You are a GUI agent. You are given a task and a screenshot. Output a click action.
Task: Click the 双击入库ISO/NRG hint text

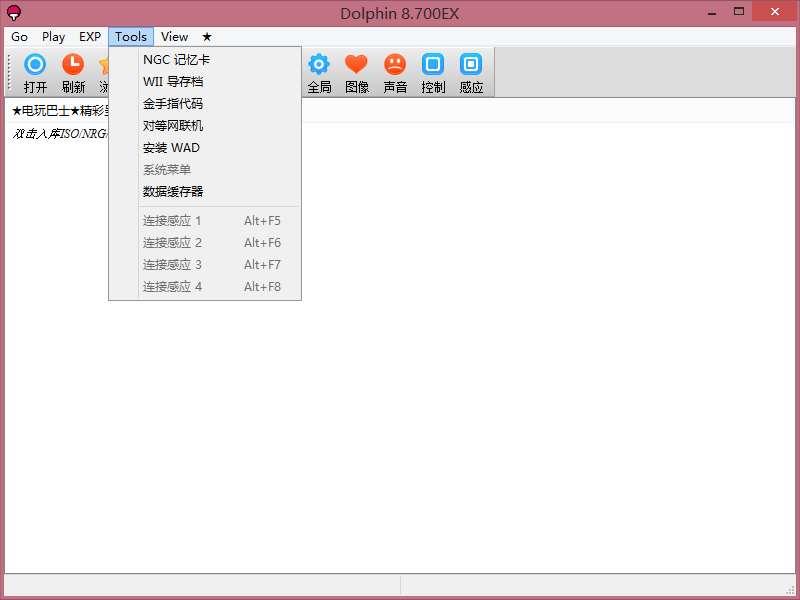(x=60, y=134)
